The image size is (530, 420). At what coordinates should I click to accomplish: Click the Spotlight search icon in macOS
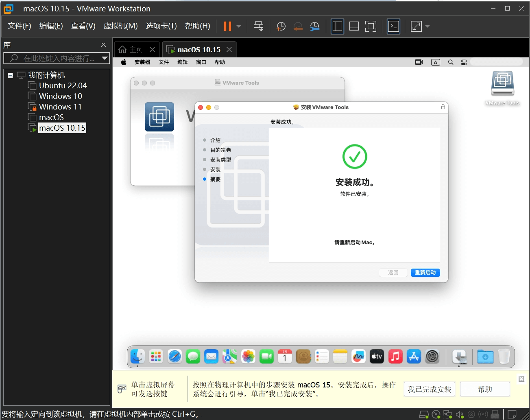tap(451, 62)
